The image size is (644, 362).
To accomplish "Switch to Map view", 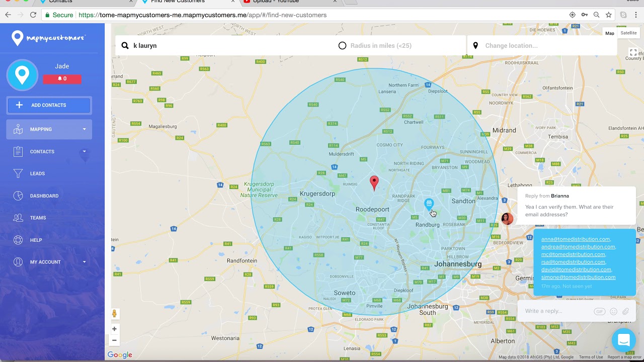I will [610, 33].
